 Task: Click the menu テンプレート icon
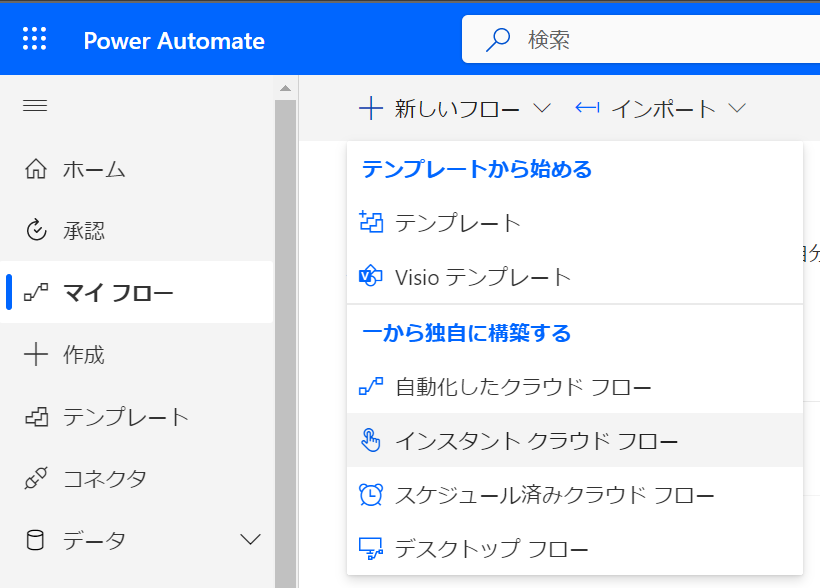(371, 222)
